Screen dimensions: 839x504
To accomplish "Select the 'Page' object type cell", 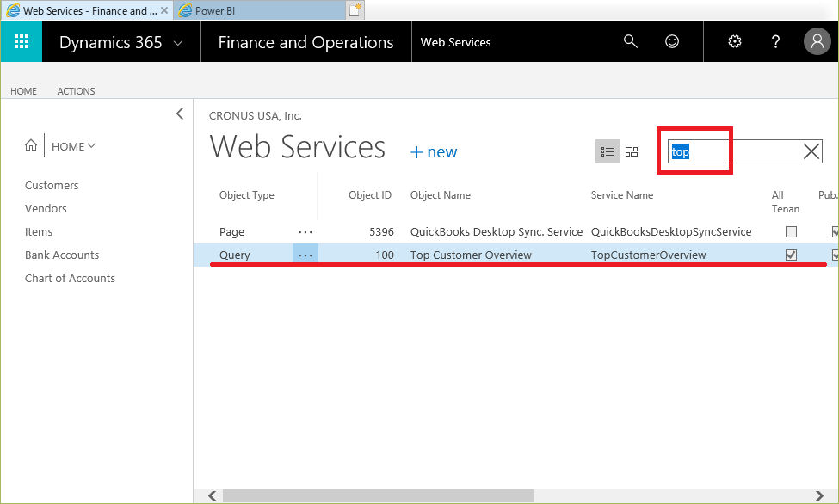I will click(x=231, y=232).
